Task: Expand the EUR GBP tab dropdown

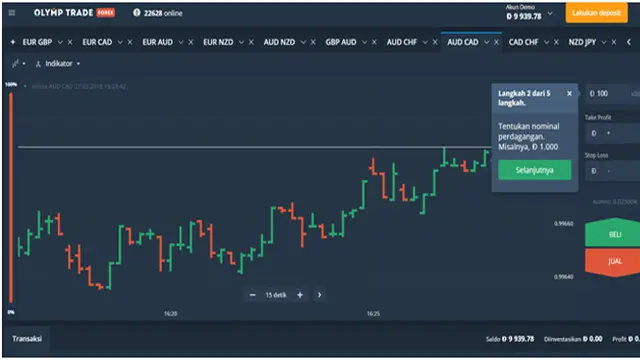Action: click(x=60, y=42)
